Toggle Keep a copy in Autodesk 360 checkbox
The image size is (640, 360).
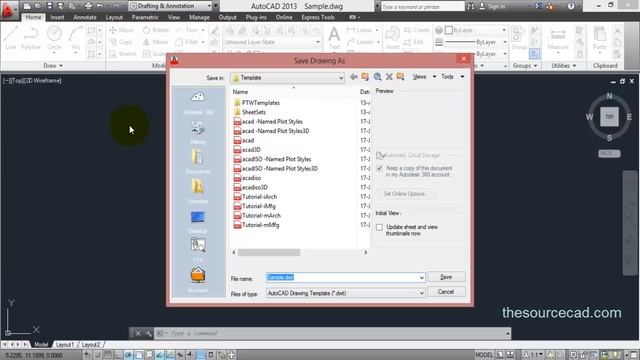[x=380, y=168]
